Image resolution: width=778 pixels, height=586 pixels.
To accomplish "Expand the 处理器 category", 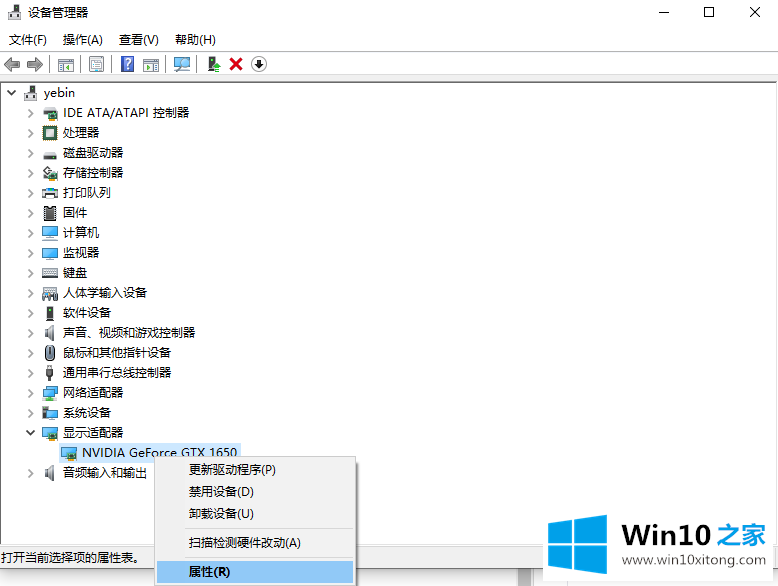I will pos(31,133).
